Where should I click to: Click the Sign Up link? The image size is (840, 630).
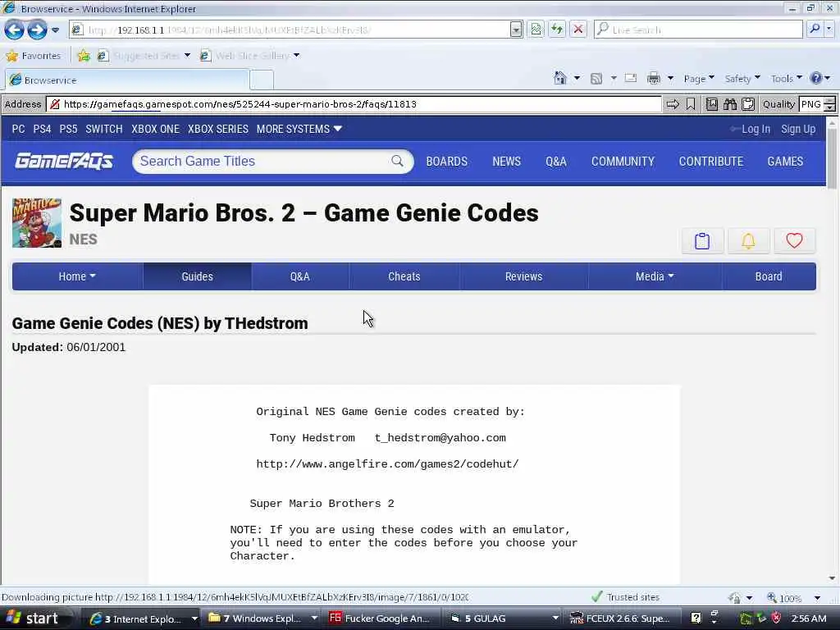pos(798,129)
